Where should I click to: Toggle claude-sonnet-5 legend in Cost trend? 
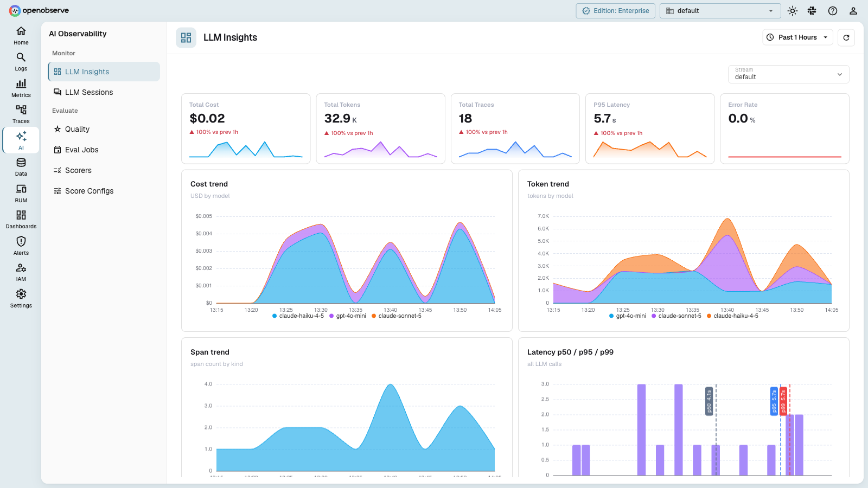click(397, 316)
